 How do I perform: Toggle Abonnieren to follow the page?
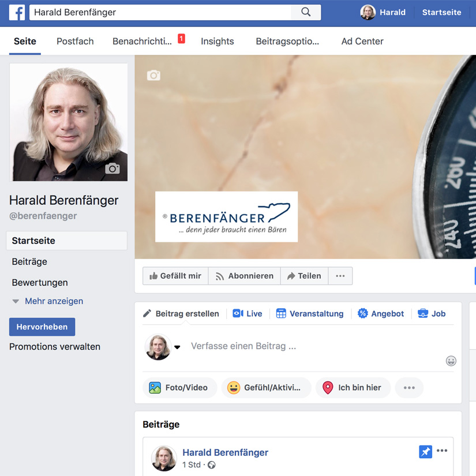pos(244,276)
